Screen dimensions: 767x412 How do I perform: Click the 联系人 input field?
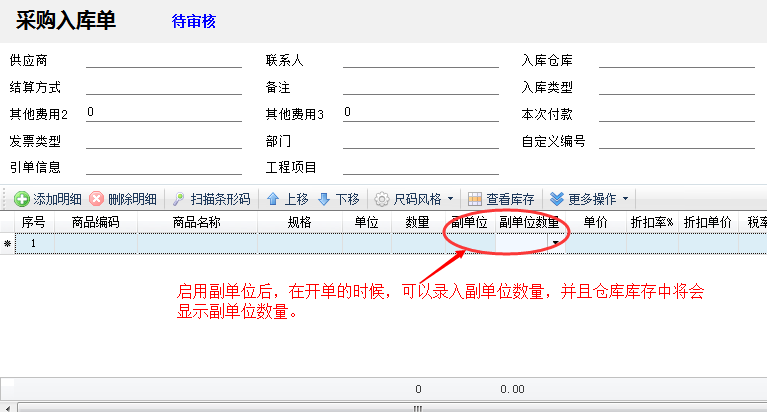(x=420, y=60)
